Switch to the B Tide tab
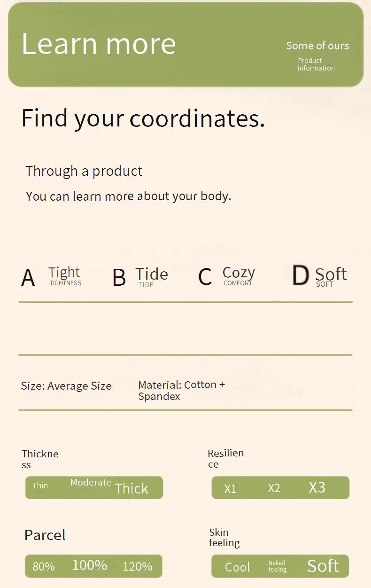 tap(140, 277)
